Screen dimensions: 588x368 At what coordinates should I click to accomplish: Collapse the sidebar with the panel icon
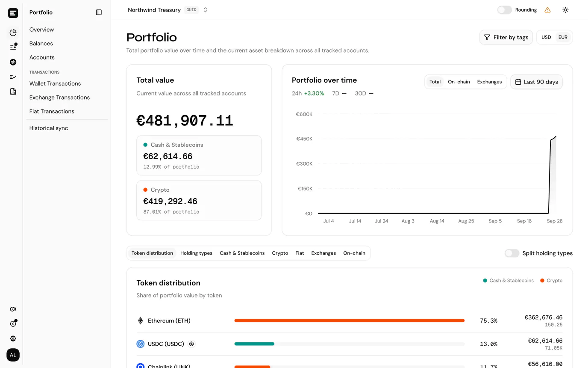pos(99,12)
